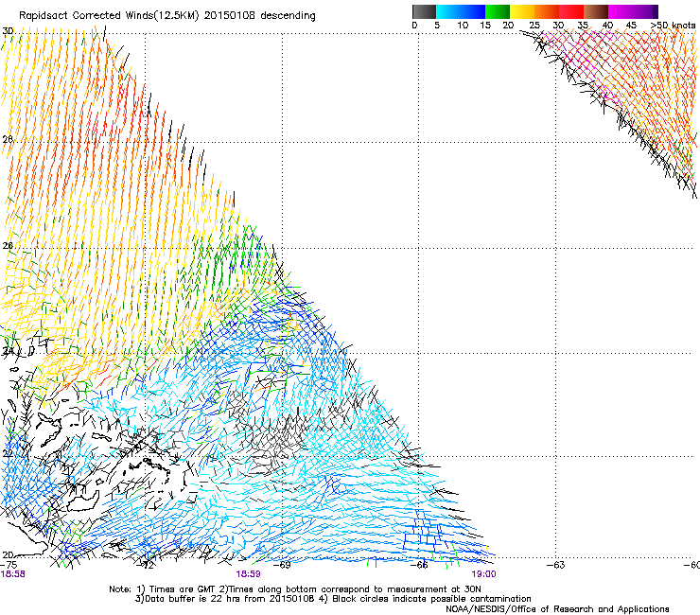
Task: Select the magenta 40-45 knots color swatch
Action: [x=621, y=11]
